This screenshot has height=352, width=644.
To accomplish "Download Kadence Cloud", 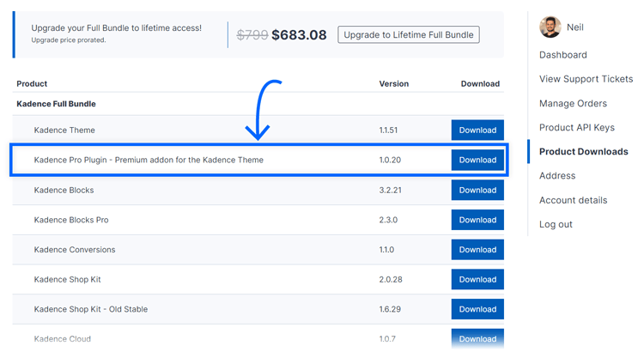I will [x=477, y=339].
